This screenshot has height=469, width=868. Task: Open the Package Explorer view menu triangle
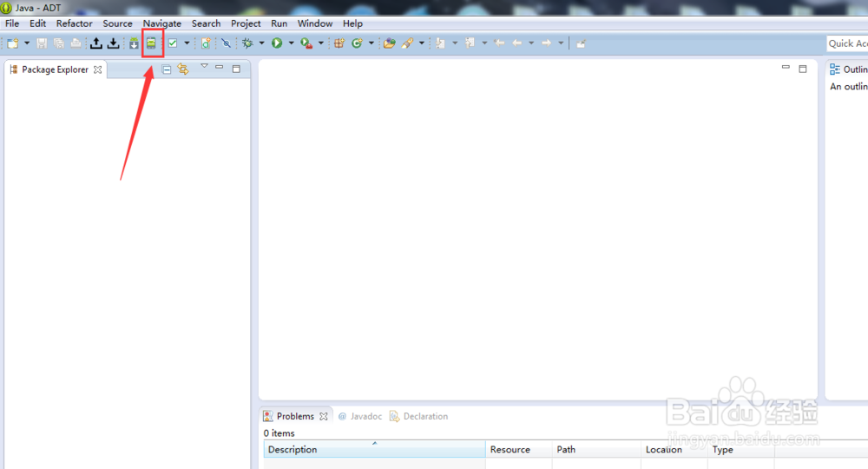click(204, 67)
